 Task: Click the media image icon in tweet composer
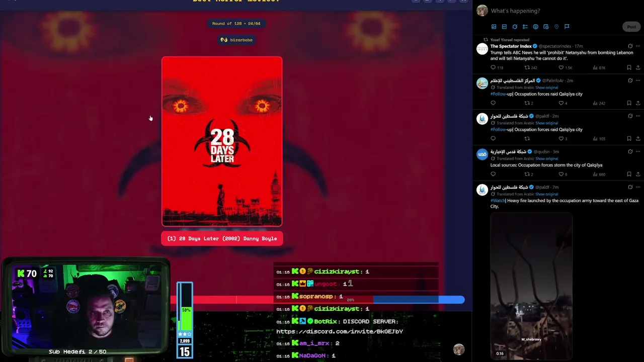tap(494, 27)
